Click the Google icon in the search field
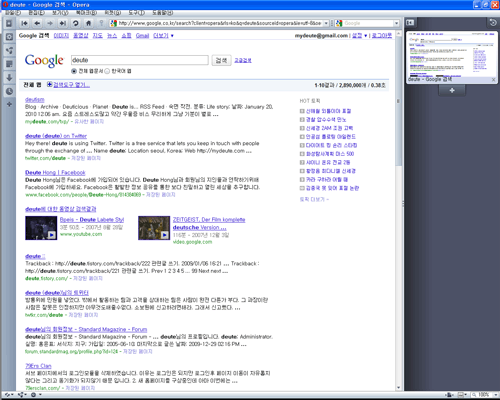The height and width of the screenshot is (400, 500). point(339,23)
